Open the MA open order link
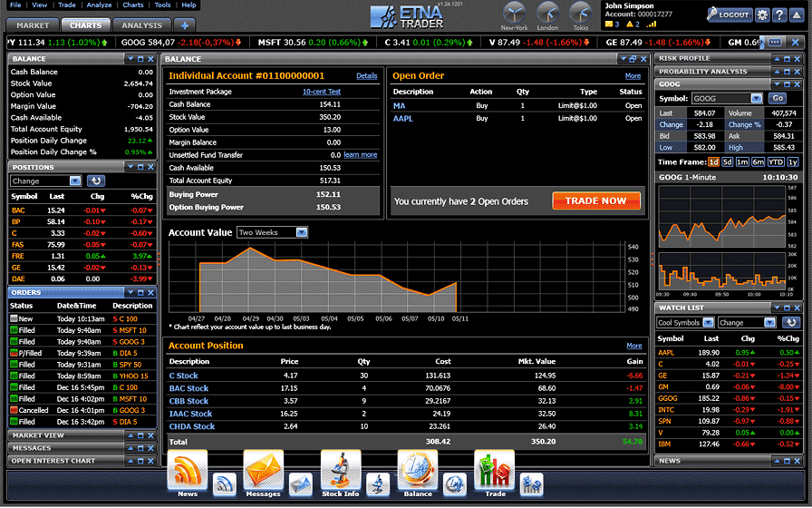812x508 pixels. click(399, 106)
